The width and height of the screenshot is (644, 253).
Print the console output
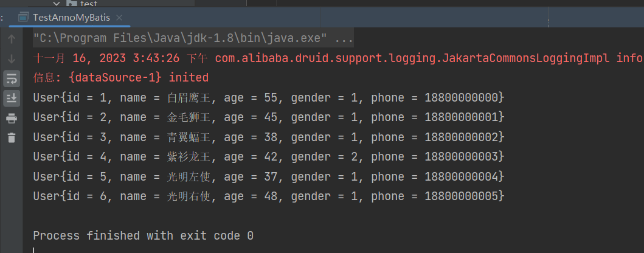tap(12, 118)
